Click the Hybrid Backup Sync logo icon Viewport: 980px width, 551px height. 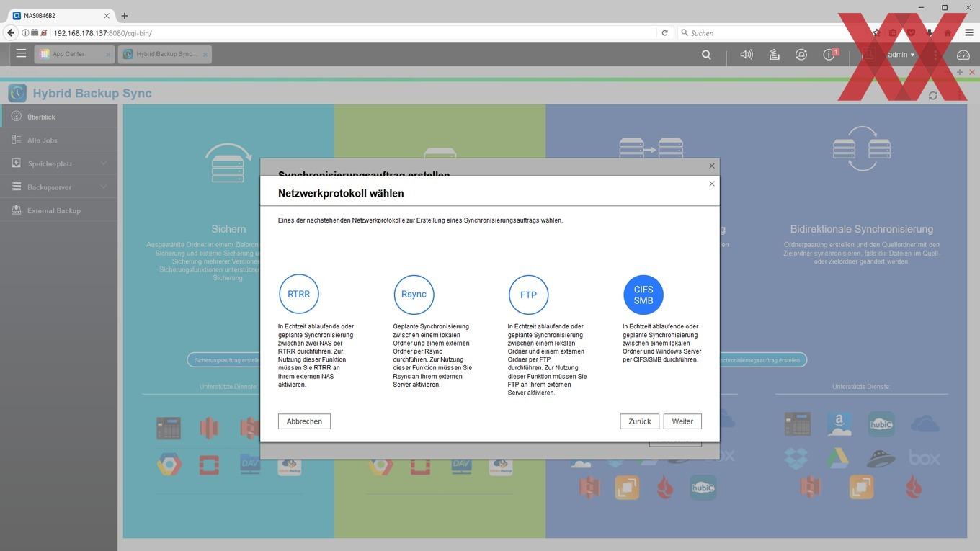pyautogui.click(x=17, y=93)
